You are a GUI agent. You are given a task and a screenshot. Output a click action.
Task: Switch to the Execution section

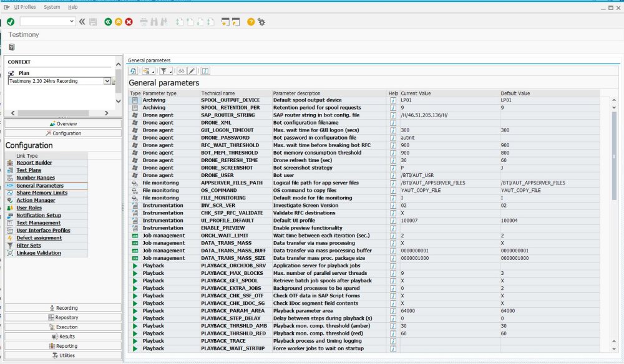(63, 327)
